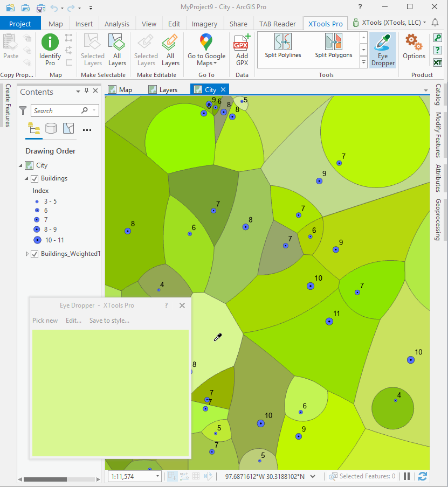Click the Identify Pro tool icon
This screenshot has width=448, height=487.
coord(50,43)
